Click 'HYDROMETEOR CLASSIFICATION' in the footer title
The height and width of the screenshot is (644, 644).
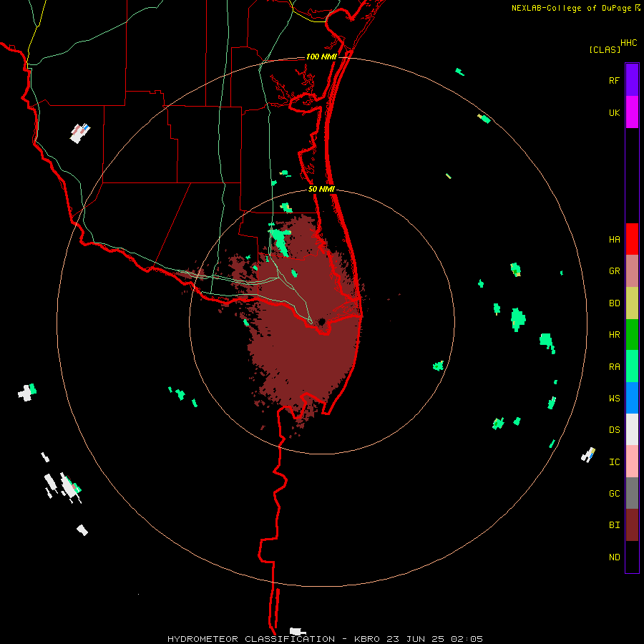[251, 639]
